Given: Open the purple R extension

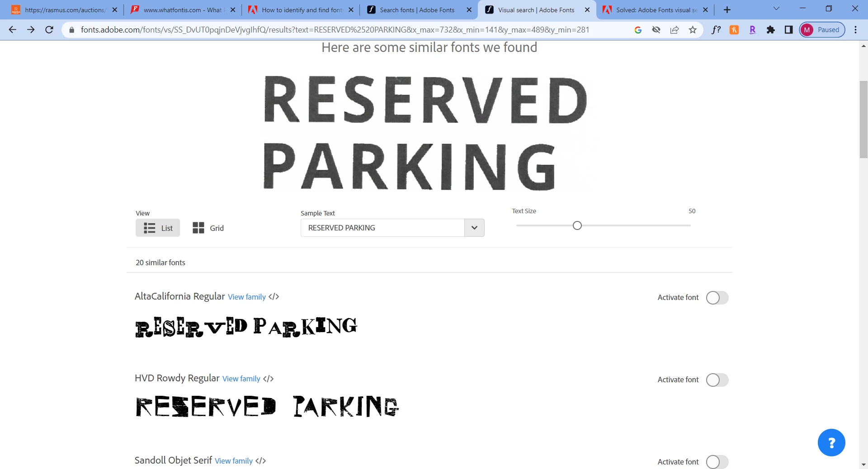Looking at the screenshot, I should [x=753, y=30].
